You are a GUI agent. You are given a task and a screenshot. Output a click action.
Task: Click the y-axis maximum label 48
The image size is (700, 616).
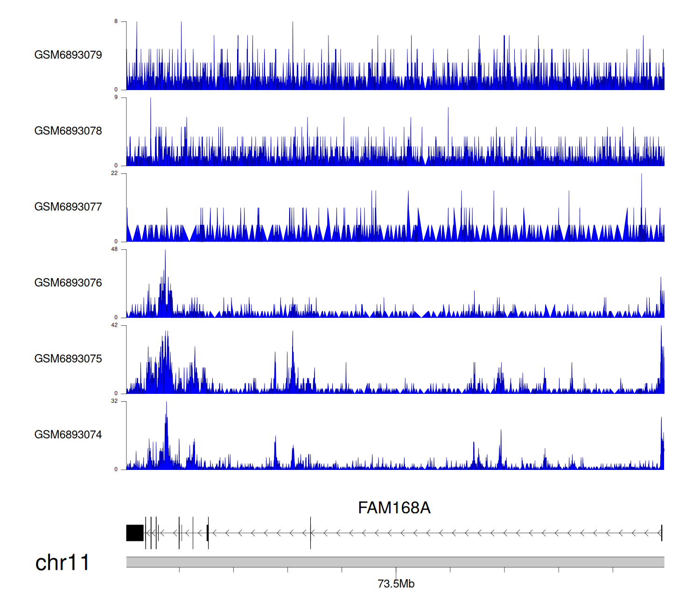tap(114, 249)
